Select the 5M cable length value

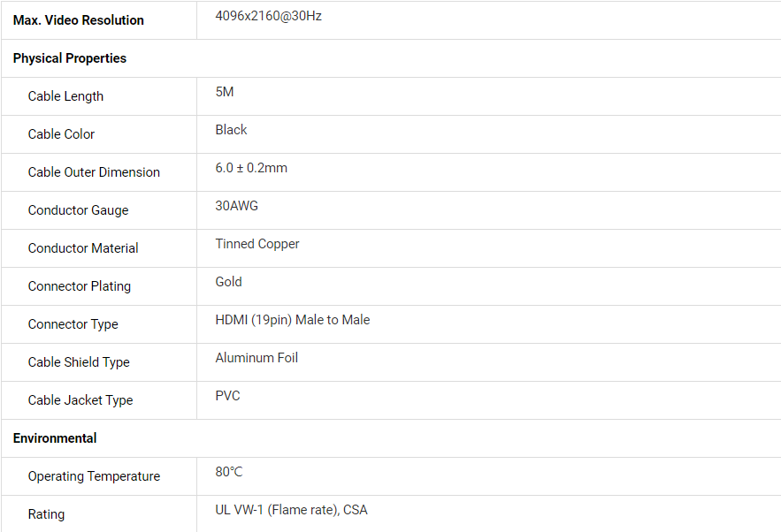tap(224, 92)
